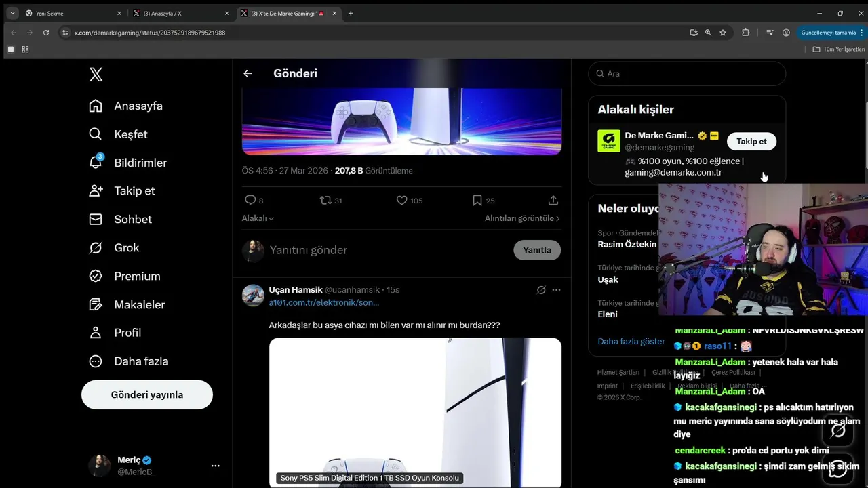Open Sohbet messages

(x=120, y=219)
